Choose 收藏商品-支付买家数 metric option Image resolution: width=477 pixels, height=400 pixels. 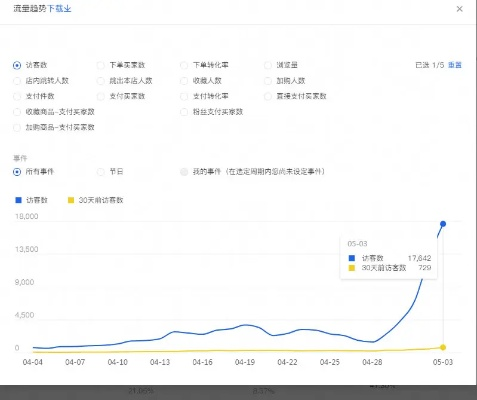point(17,112)
